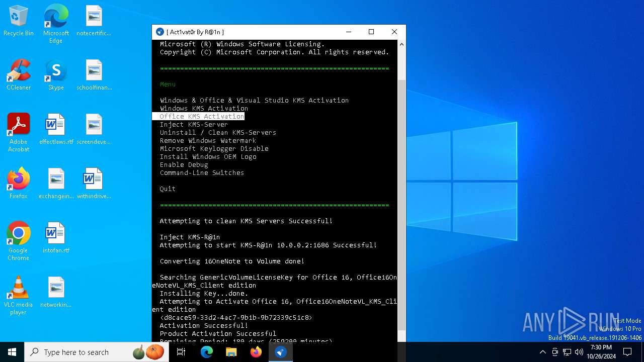Image resolution: width=644 pixels, height=362 pixels.
Task: Minimize the Act1vat0r window
Action: (348, 32)
